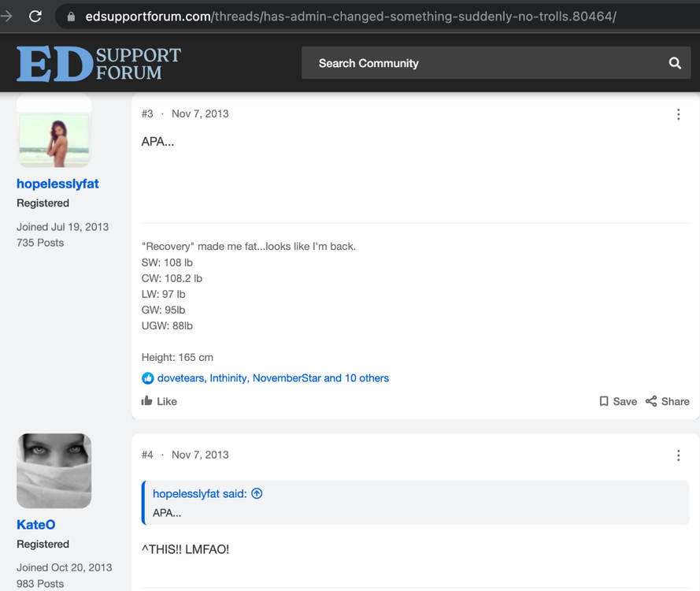Reload the page with the browser refresh icon
This screenshot has width=700, height=591.
coord(35,17)
